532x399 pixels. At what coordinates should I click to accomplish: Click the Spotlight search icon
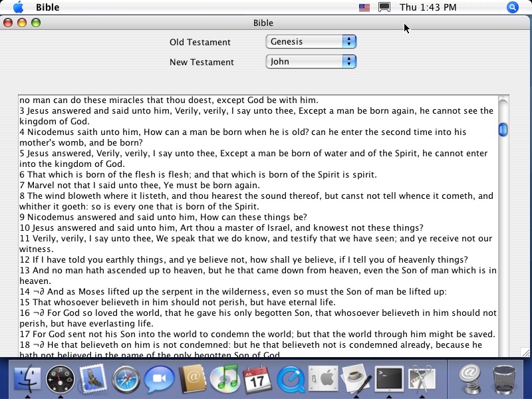coord(512,7)
